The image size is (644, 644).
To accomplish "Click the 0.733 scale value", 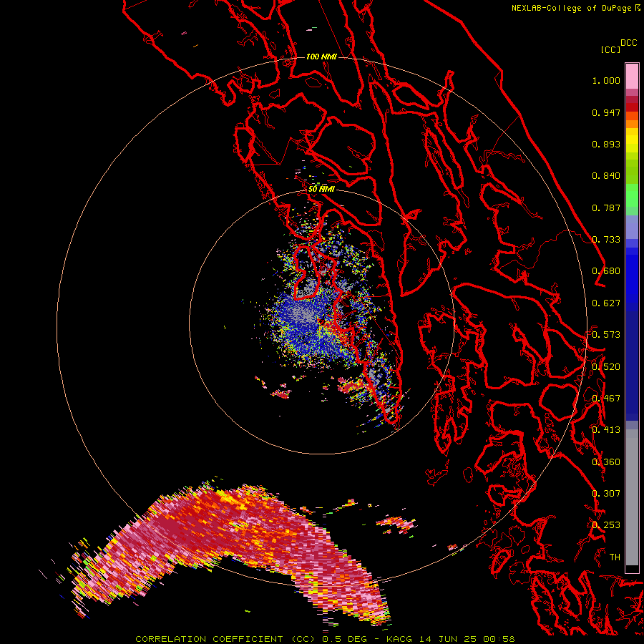I will [606, 240].
